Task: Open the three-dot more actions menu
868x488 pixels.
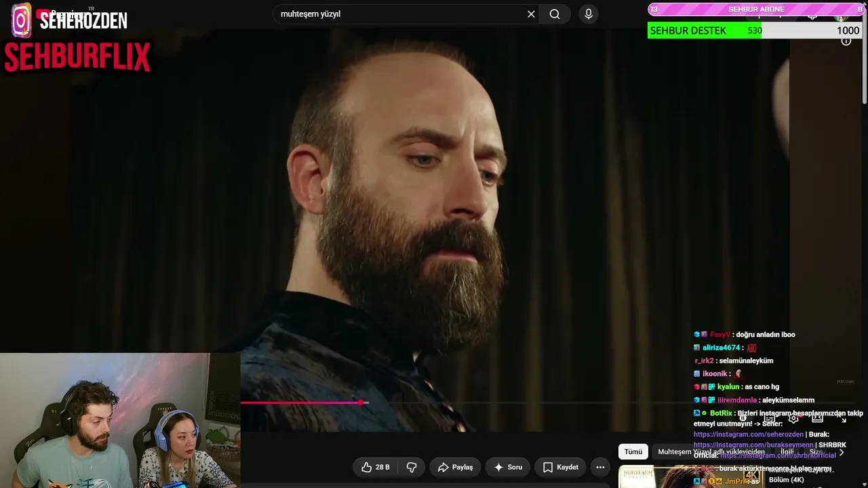Action: click(x=600, y=467)
